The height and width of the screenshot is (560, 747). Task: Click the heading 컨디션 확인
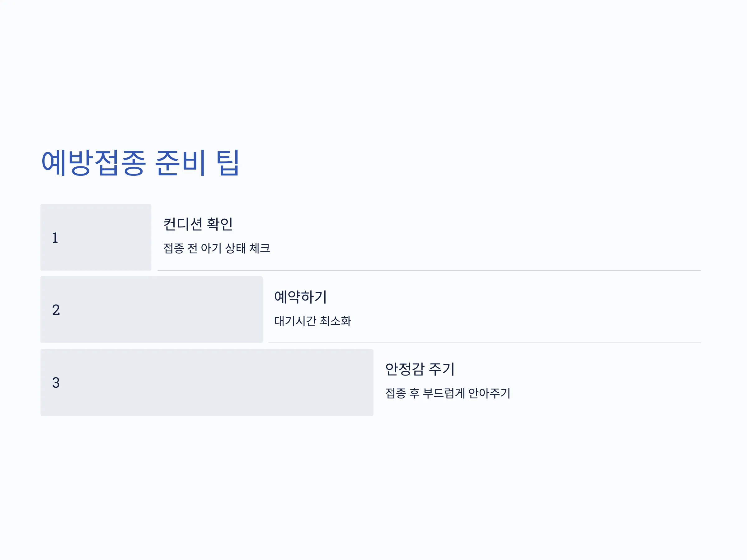click(198, 224)
